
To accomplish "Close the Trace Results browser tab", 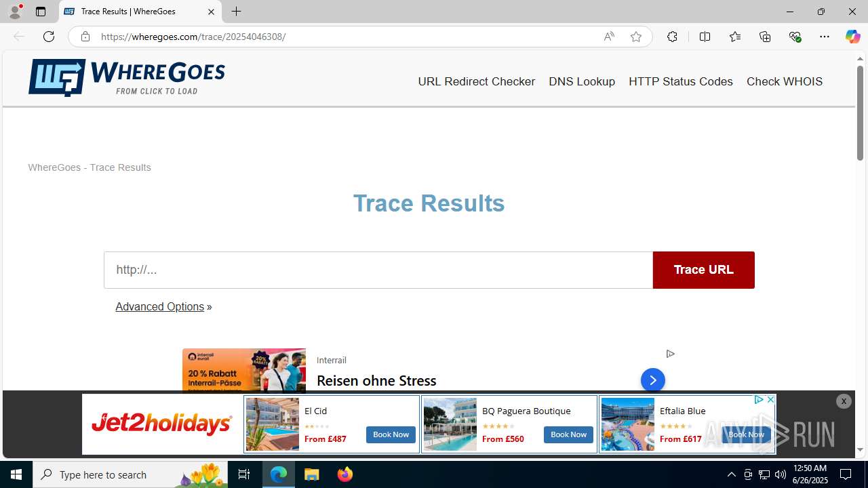I will [x=211, y=12].
